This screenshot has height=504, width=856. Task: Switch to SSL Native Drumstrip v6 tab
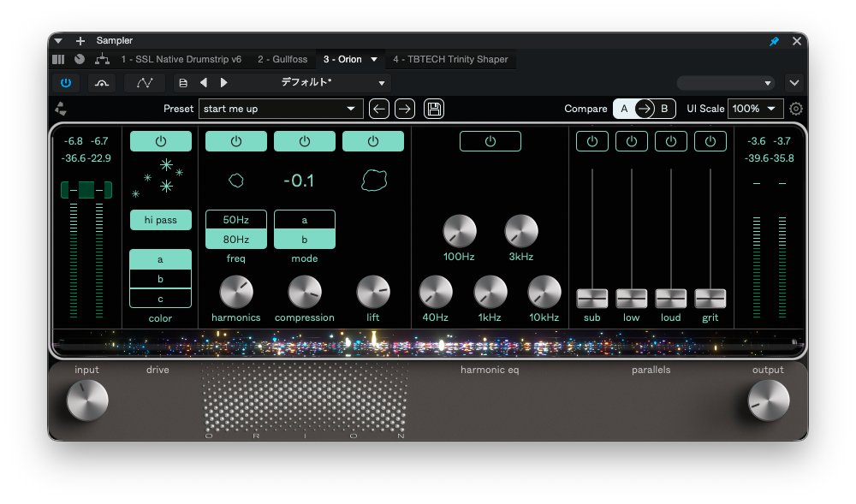click(x=181, y=59)
